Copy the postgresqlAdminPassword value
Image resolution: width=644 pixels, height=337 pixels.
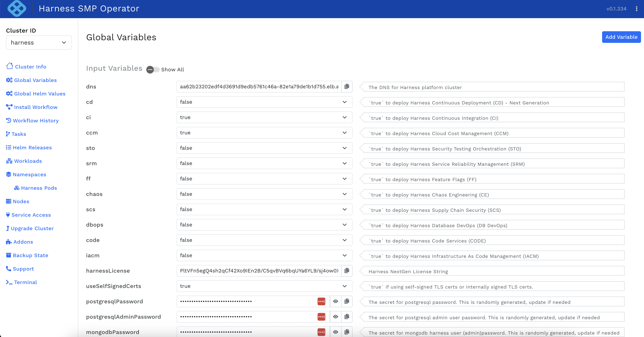coord(347,317)
